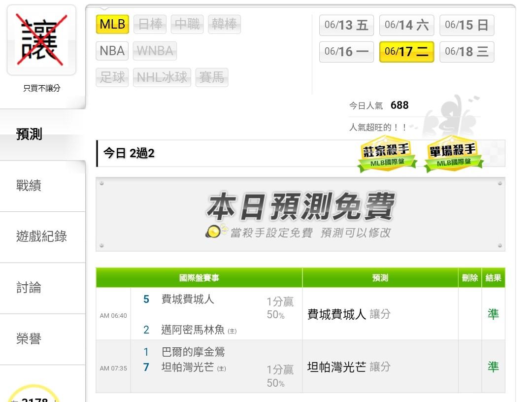Open team 邁阿密馬林魚 in the match list
Screen dimensions: 532x402
193,330
